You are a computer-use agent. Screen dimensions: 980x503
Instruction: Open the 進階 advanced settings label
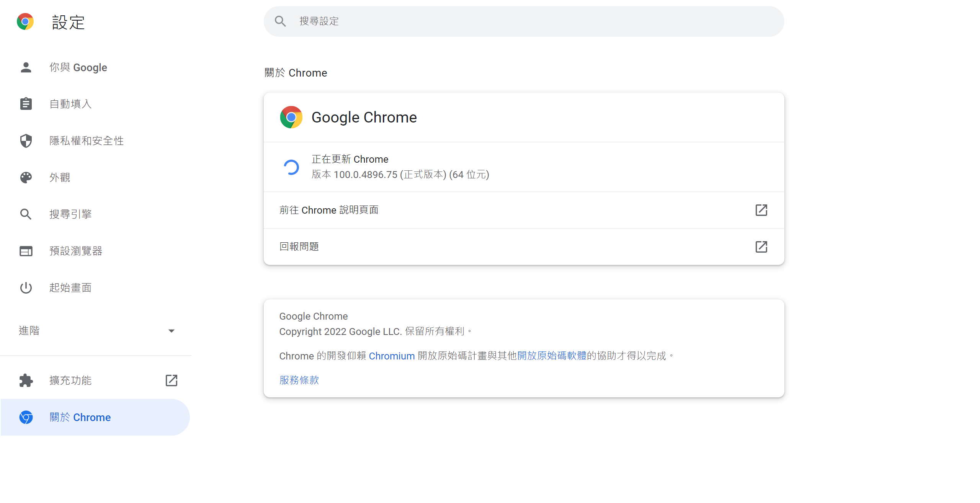[x=29, y=330]
